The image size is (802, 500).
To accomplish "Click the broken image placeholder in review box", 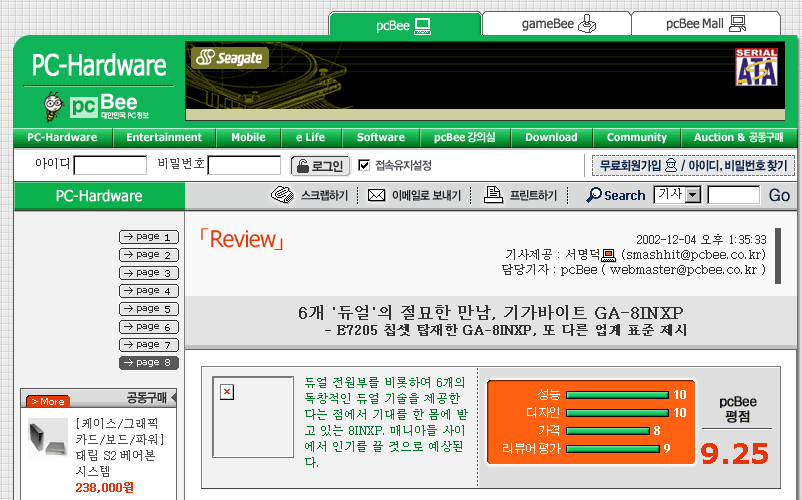I will (x=227, y=391).
